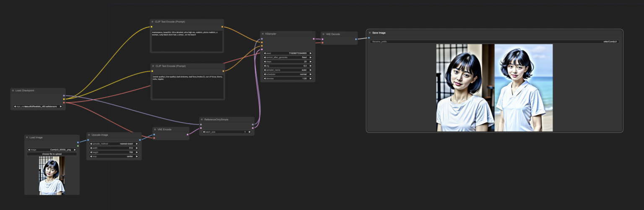Click the beach output image in Save Image
Image resolution: width=644 pixels, height=210 pixels.
tap(524, 88)
